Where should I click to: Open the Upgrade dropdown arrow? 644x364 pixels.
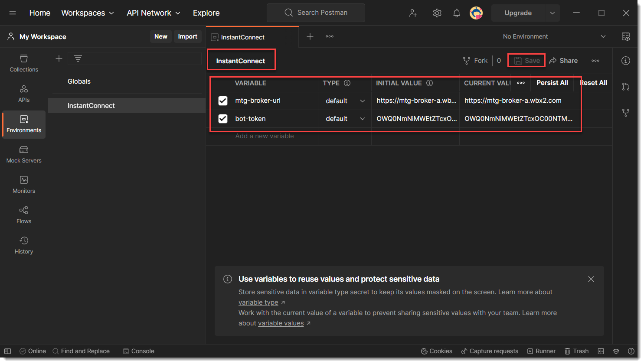[x=552, y=13]
